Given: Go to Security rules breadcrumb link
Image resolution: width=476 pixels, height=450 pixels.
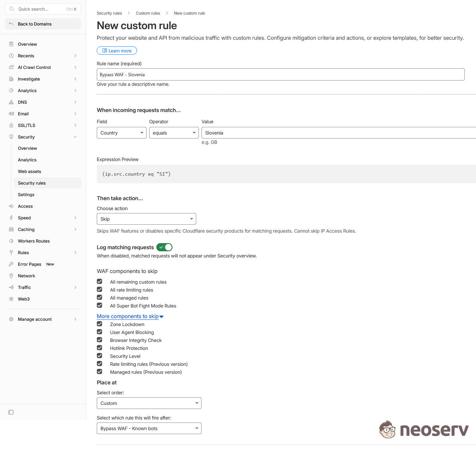Looking at the screenshot, I should point(109,13).
